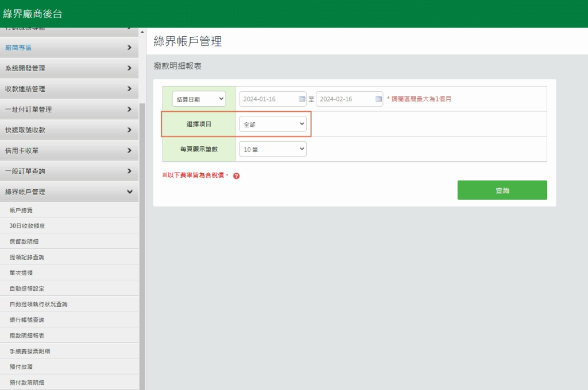Expand the 信用卡收單 sidebar section
This screenshot has height=390, width=588.
pyautogui.click(x=69, y=151)
